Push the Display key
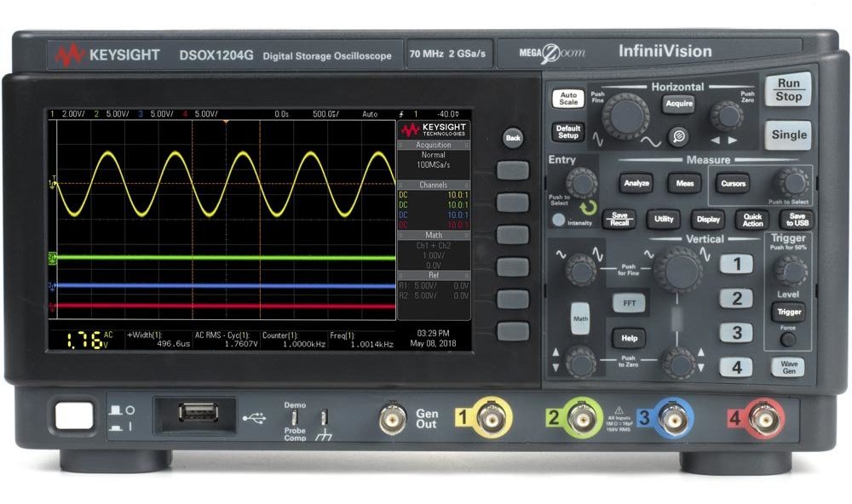This screenshot has height=504, width=852. point(708,220)
